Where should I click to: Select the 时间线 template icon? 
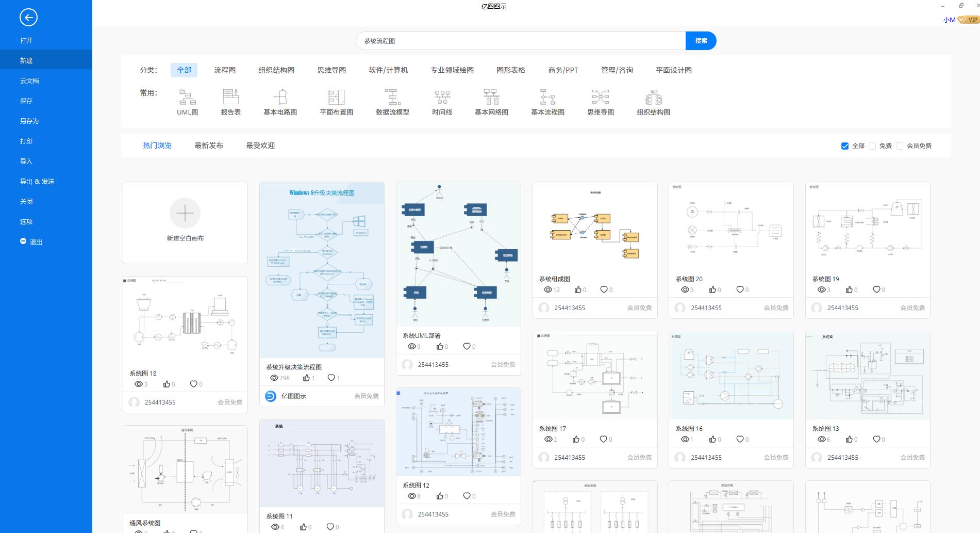click(442, 101)
